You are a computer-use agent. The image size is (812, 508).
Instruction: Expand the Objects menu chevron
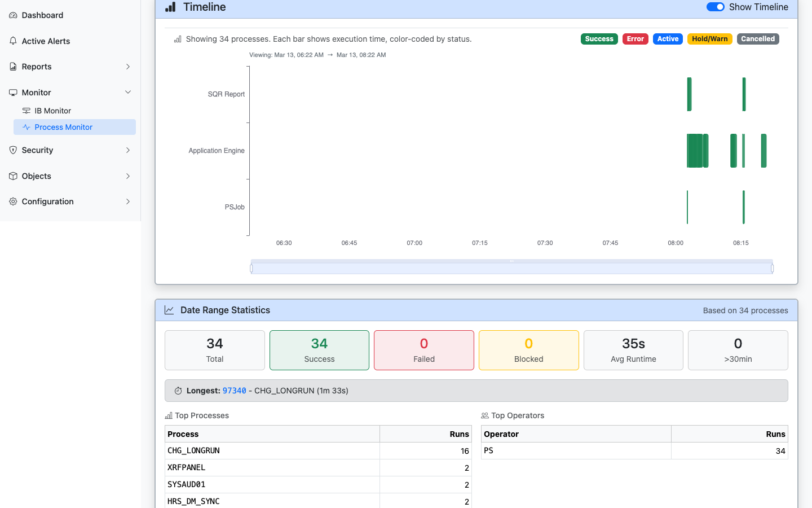tap(128, 176)
